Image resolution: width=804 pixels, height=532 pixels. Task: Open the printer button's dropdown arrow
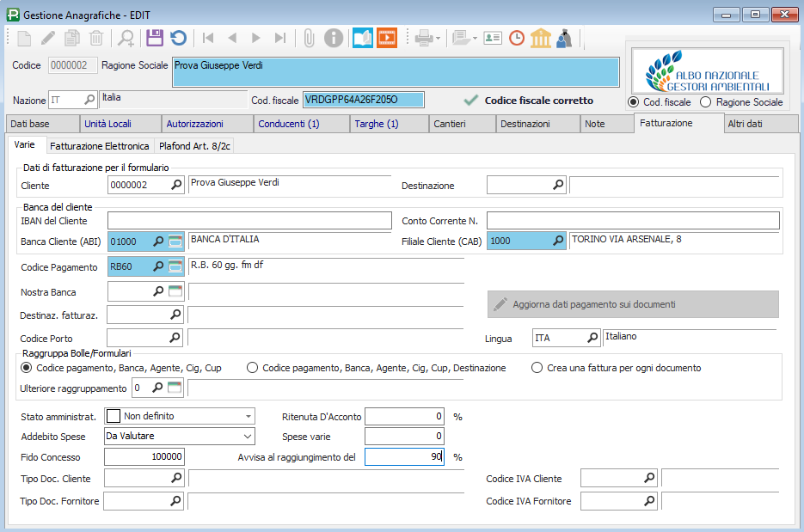(439, 38)
